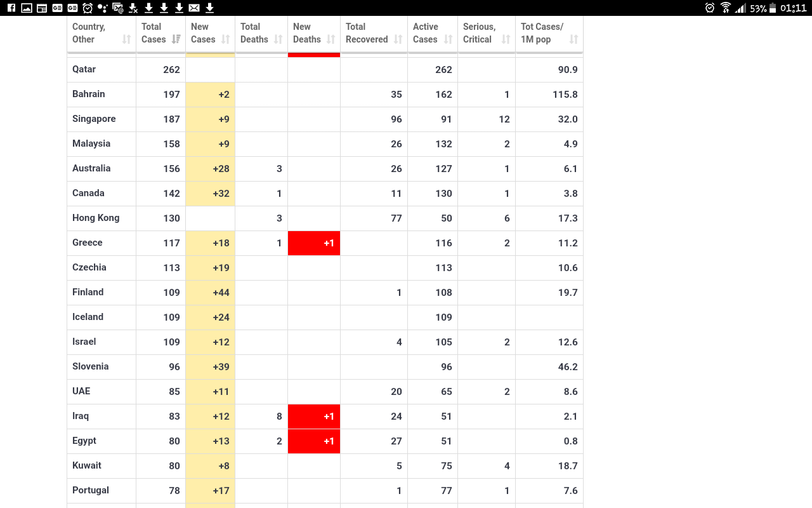Tap the Wi-Fi status icon

726,8
